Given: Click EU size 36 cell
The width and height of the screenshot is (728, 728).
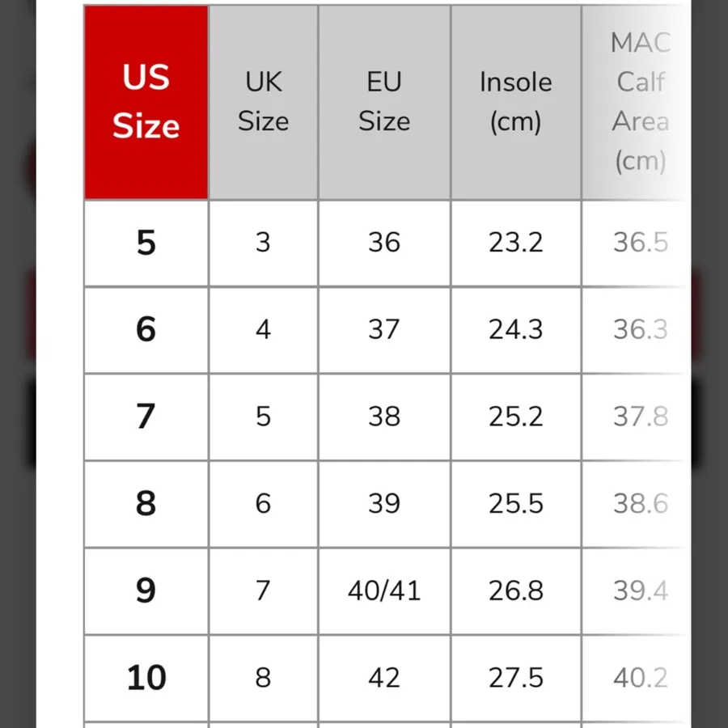Looking at the screenshot, I should click(384, 243).
